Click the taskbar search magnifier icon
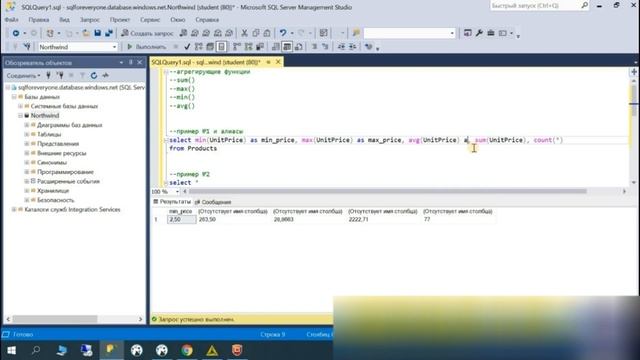Screen dimensions: 640x360 (x=36, y=350)
